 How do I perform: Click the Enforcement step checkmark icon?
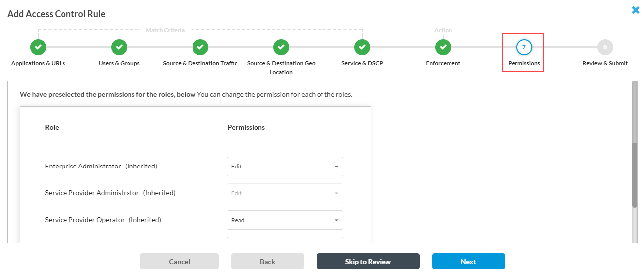pos(443,47)
